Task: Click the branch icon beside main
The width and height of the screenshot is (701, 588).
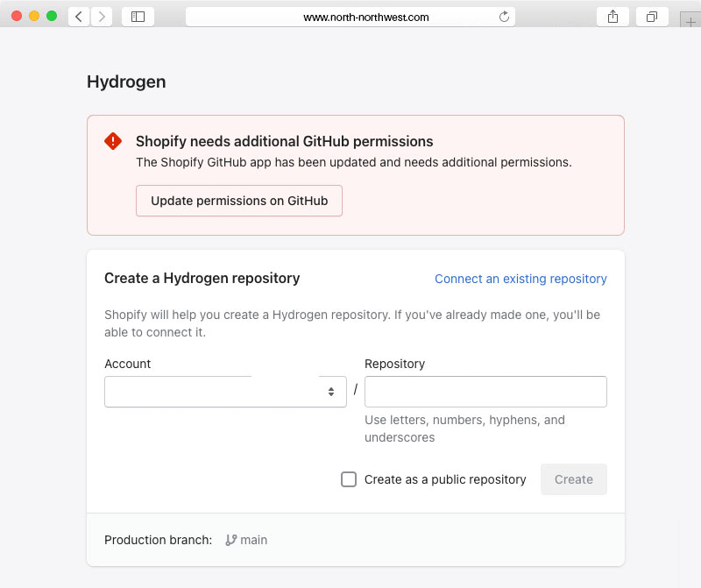Action: [231, 540]
